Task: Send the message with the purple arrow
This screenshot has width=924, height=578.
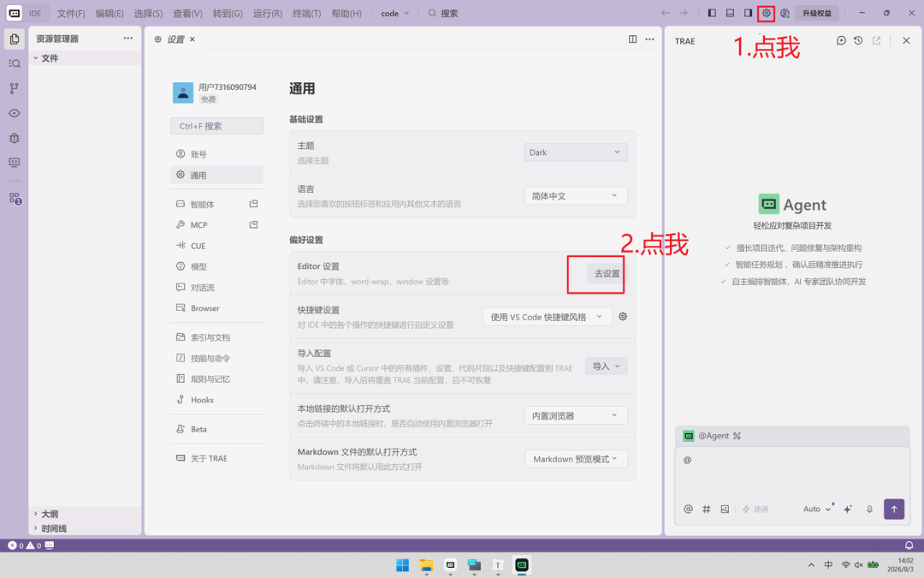Action: (x=893, y=509)
